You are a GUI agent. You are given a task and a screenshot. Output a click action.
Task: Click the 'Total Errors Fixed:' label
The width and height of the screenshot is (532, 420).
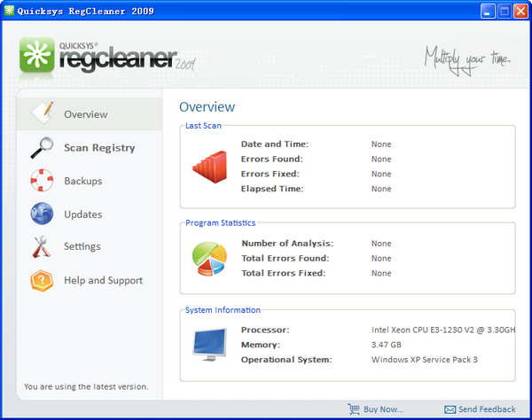[x=284, y=273]
